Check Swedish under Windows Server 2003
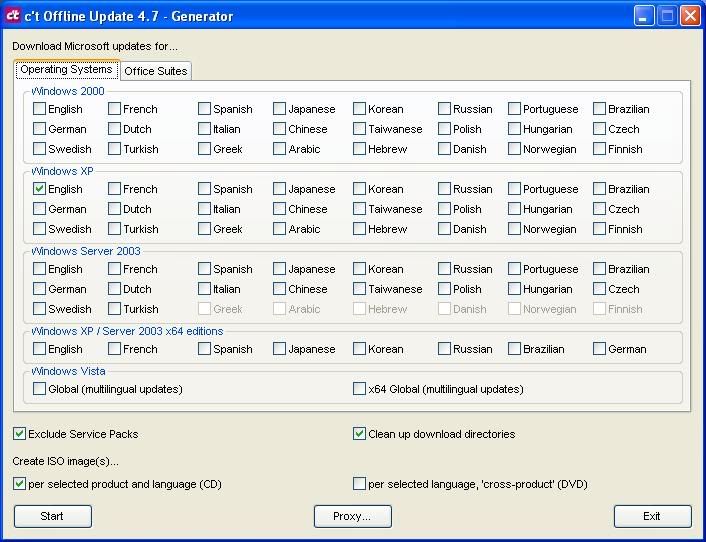 pyautogui.click(x=39, y=309)
